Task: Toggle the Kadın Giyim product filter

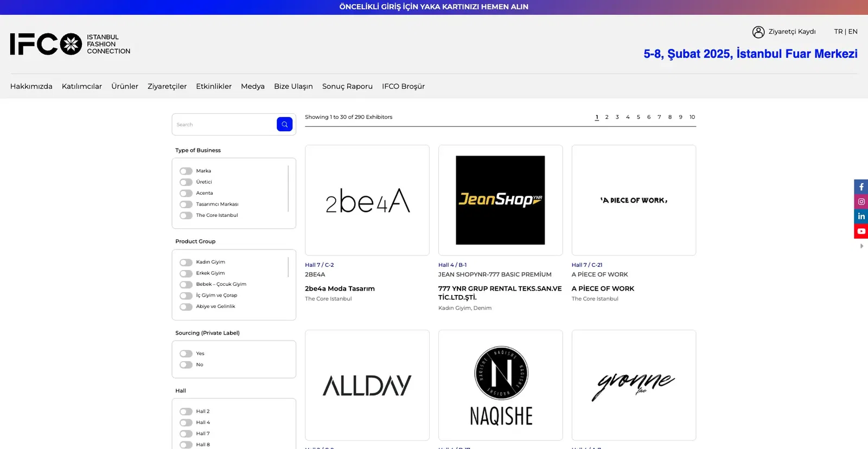Action: click(x=186, y=262)
